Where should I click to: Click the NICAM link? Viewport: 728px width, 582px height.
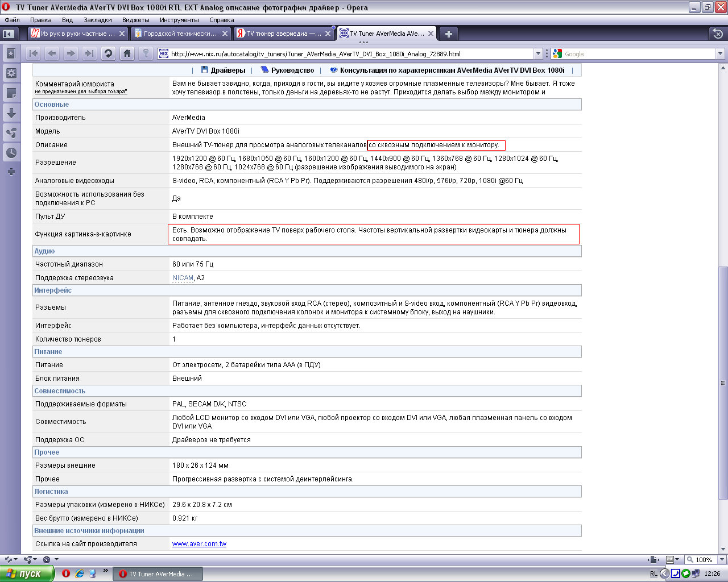click(183, 278)
